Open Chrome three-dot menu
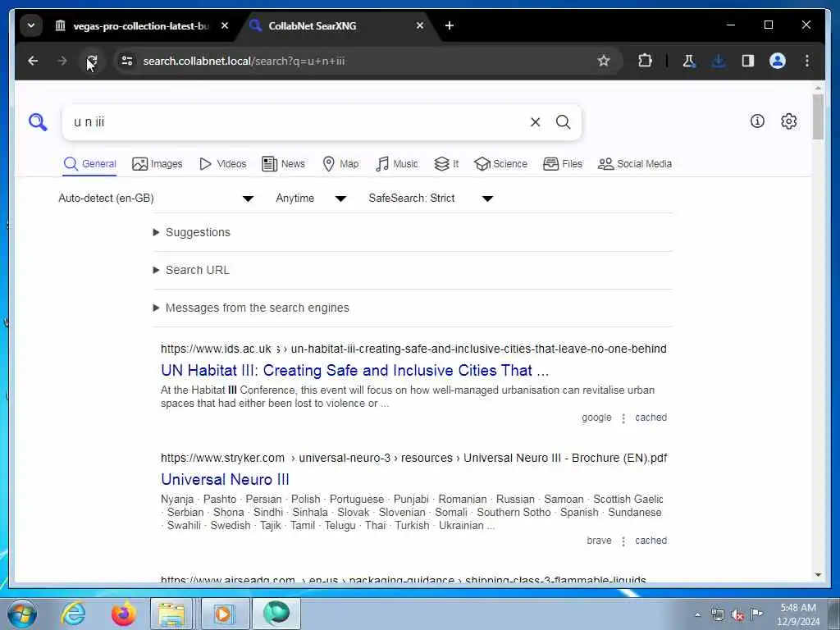This screenshot has height=630, width=840. (x=807, y=61)
